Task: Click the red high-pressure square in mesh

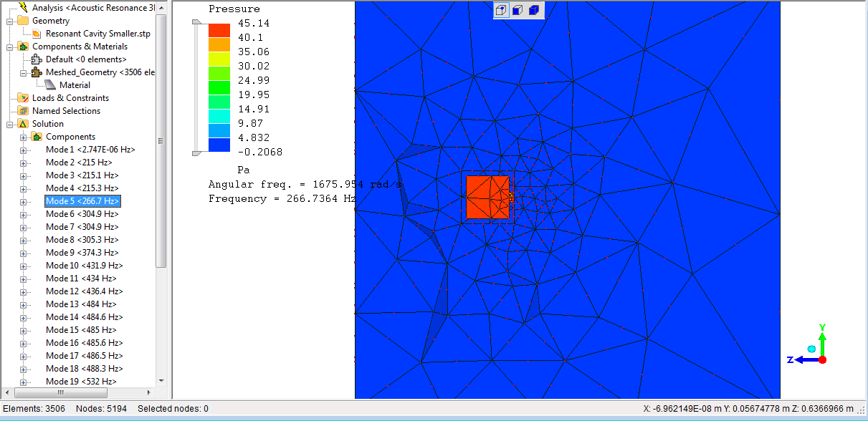Action: [x=487, y=197]
